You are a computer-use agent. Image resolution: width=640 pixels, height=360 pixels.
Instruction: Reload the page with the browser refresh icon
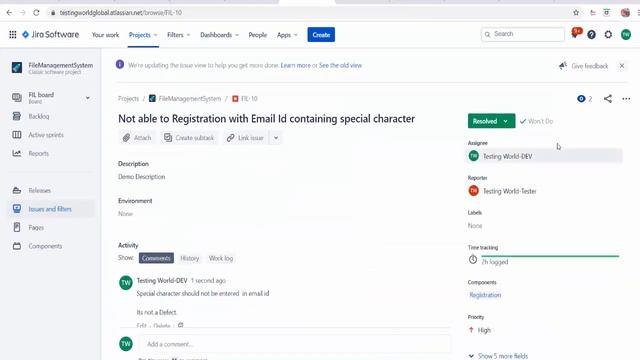tap(36, 13)
